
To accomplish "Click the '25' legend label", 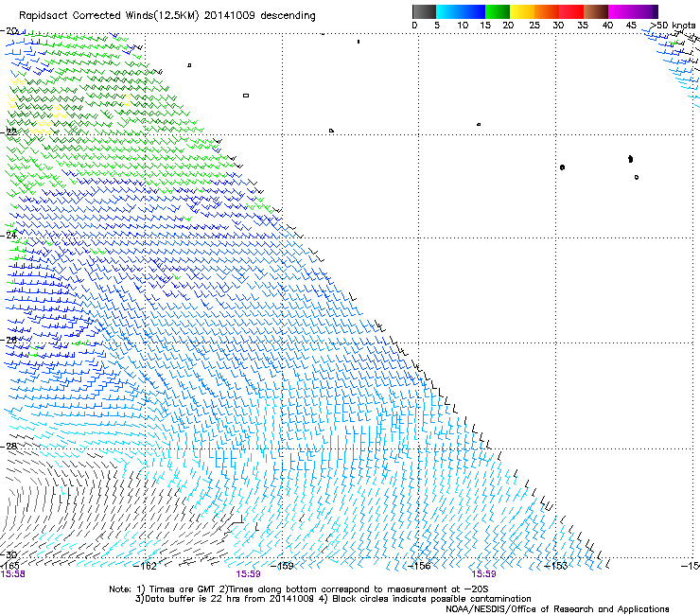I will tap(534, 26).
